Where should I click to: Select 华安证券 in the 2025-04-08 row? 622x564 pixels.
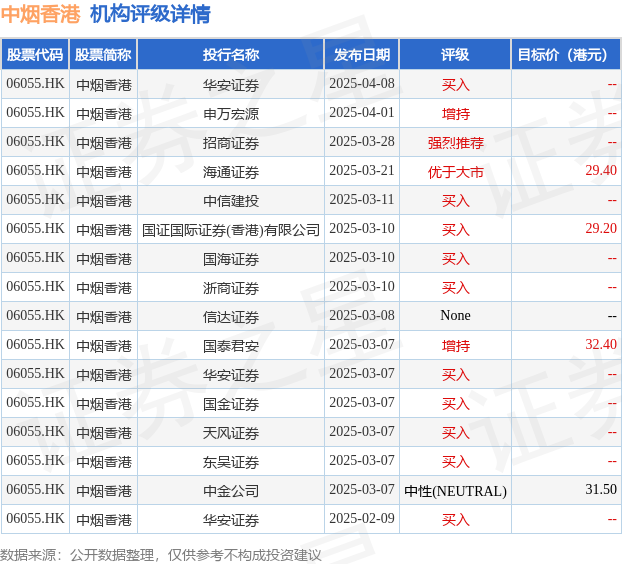[x=231, y=85]
